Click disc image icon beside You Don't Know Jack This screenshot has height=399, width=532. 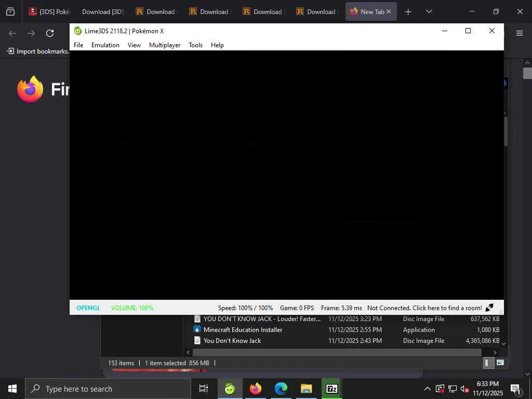197,340
